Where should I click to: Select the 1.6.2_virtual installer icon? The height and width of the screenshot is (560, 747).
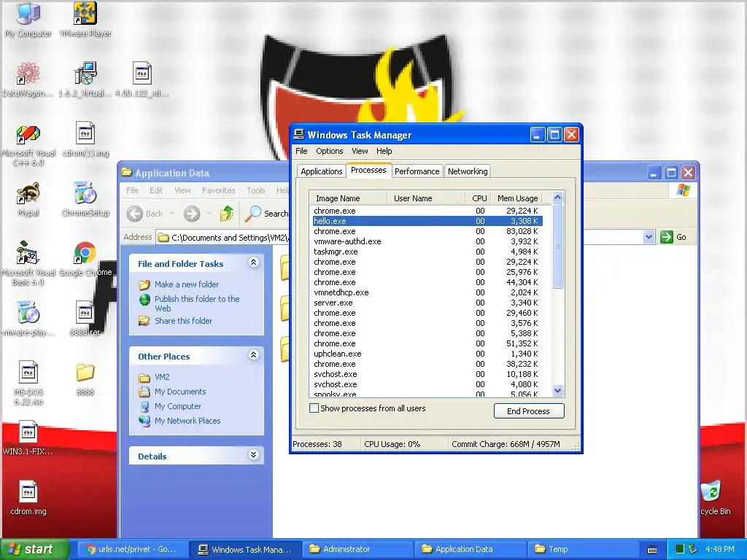click(85, 79)
